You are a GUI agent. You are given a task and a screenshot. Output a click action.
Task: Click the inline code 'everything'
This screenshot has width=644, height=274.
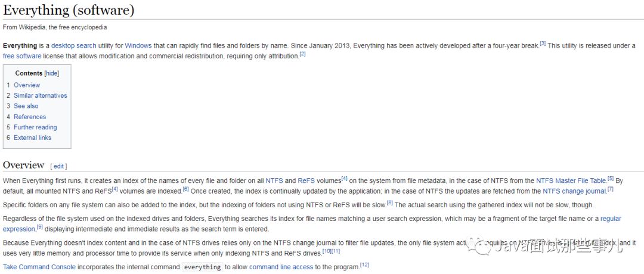point(203,267)
